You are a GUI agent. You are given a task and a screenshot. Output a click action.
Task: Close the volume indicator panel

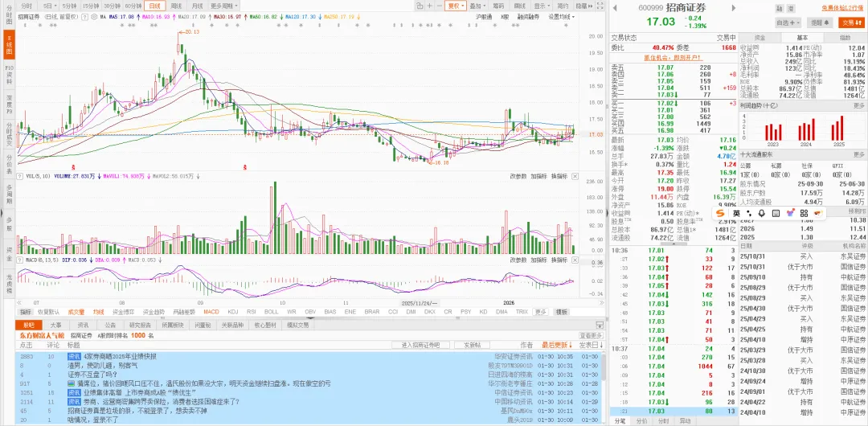[x=575, y=176]
